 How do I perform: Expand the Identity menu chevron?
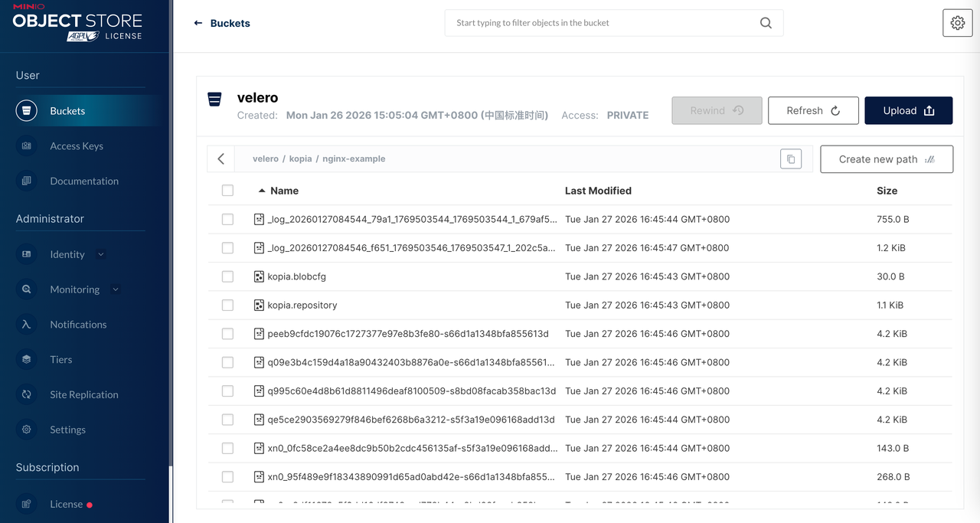tap(101, 254)
